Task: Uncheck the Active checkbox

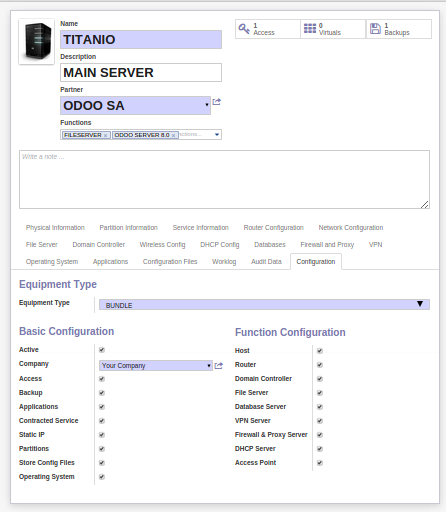Action: [x=102, y=350]
